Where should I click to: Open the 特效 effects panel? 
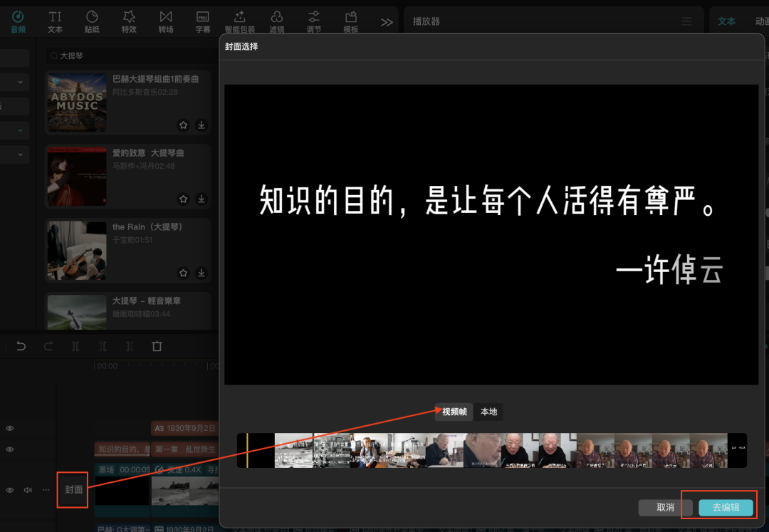(129, 20)
